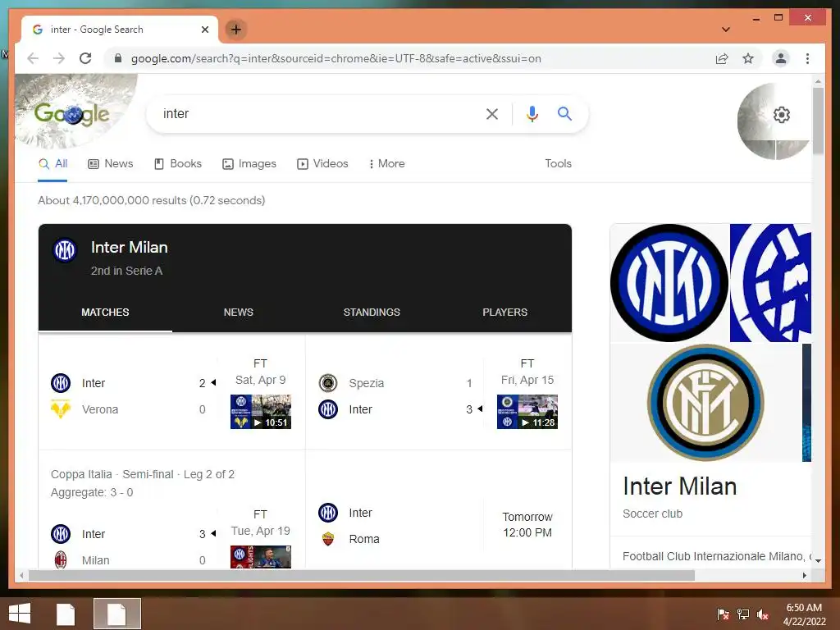Open the gold classic Inter logo image
Viewport: 840px width, 630px height.
tap(705, 402)
